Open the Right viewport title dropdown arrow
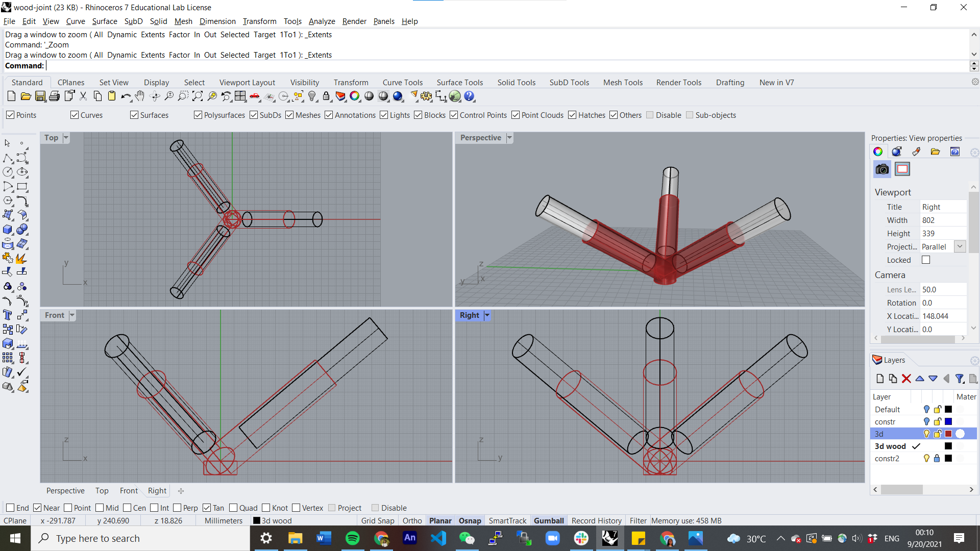The image size is (980, 551). (x=487, y=315)
